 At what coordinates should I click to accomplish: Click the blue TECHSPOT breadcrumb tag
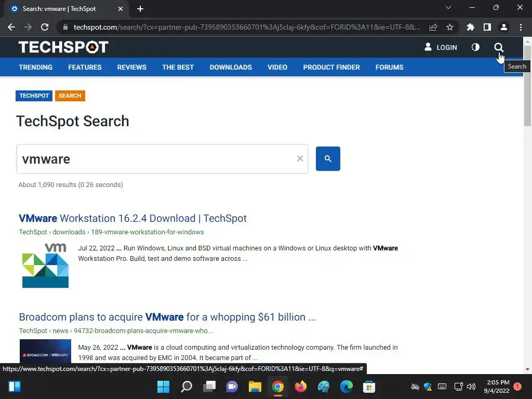[x=34, y=96]
